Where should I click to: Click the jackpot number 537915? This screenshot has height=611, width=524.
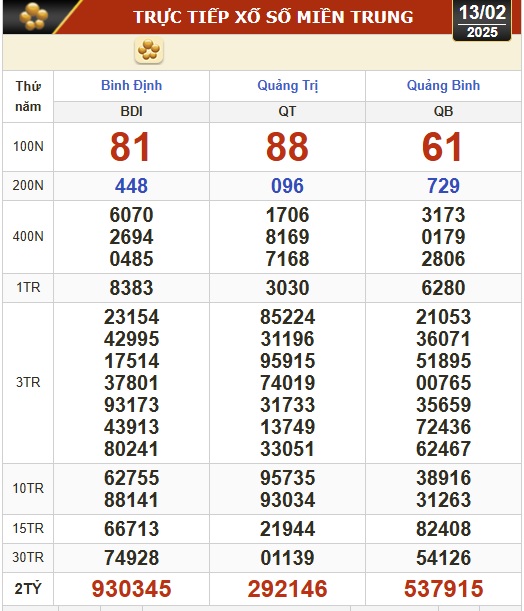coord(443,588)
